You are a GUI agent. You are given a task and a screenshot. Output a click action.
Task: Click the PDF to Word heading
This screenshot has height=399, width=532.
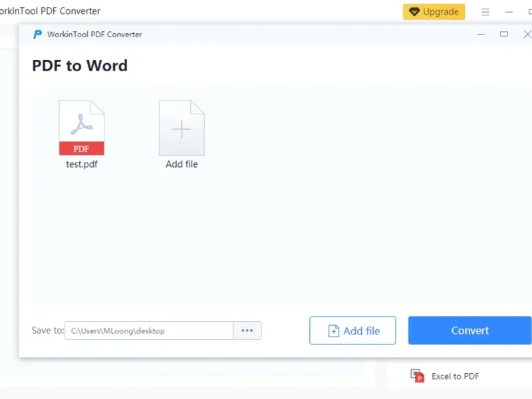[x=80, y=65]
